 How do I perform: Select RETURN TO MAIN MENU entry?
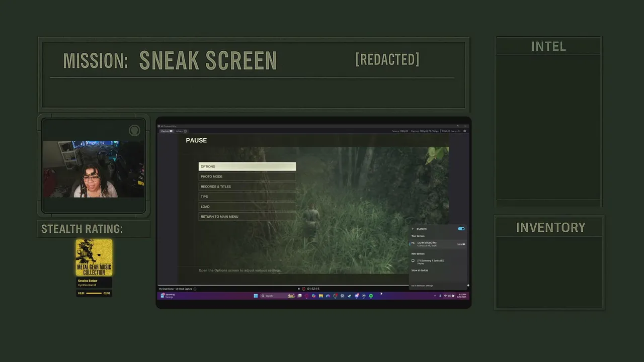[x=247, y=217]
